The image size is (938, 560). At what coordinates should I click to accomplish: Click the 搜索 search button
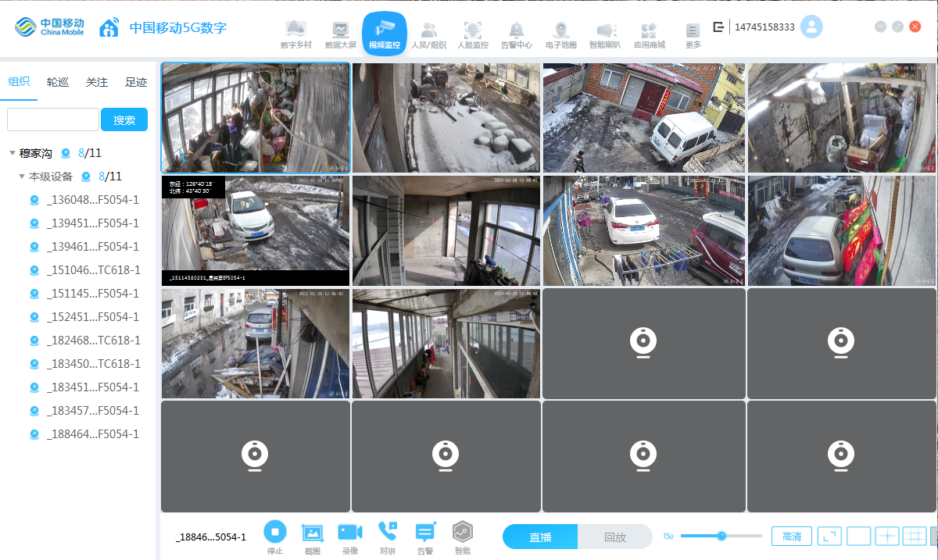coord(124,119)
